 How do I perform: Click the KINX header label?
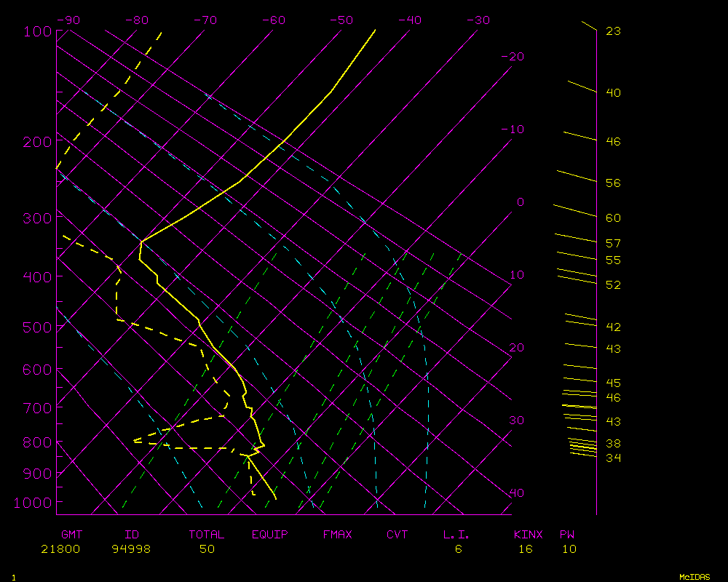click(529, 535)
